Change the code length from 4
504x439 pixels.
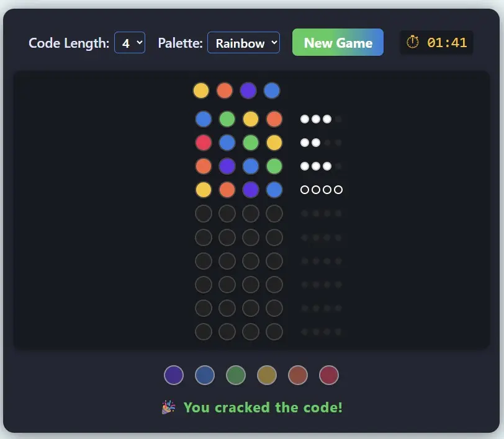pyautogui.click(x=130, y=43)
